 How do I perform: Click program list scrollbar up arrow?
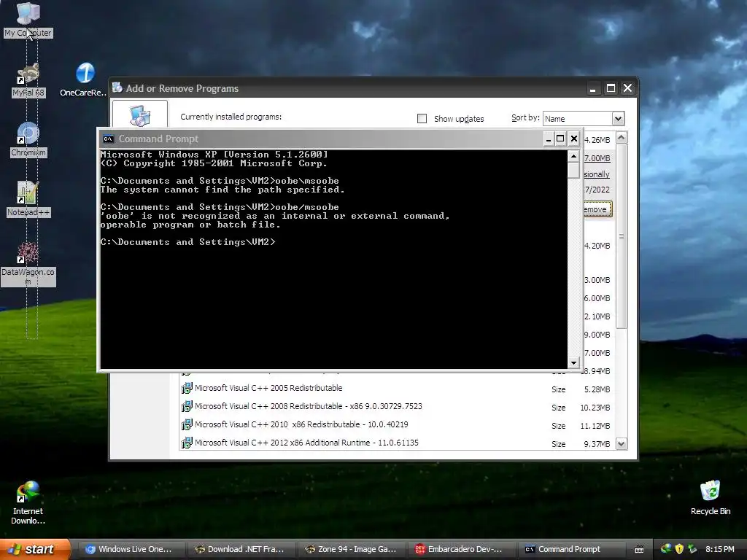pos(622,138)
